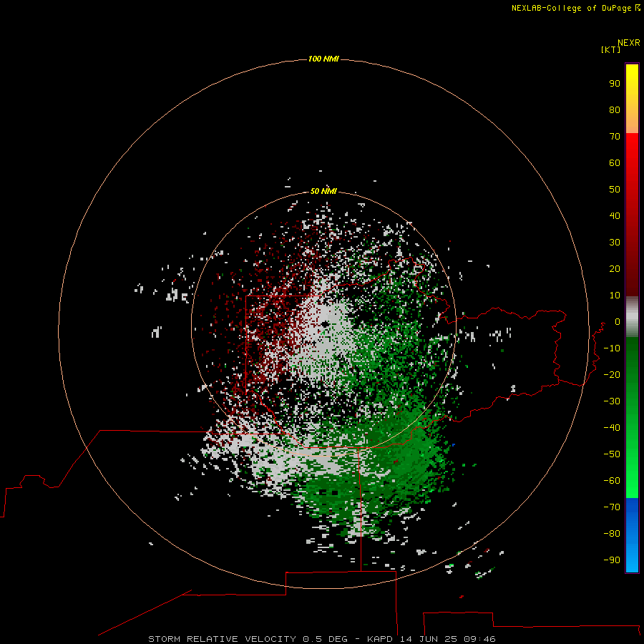This screenshot has width=644, height=644.
Task: Click the KT units label above the scale
Action: coord(610,49)
